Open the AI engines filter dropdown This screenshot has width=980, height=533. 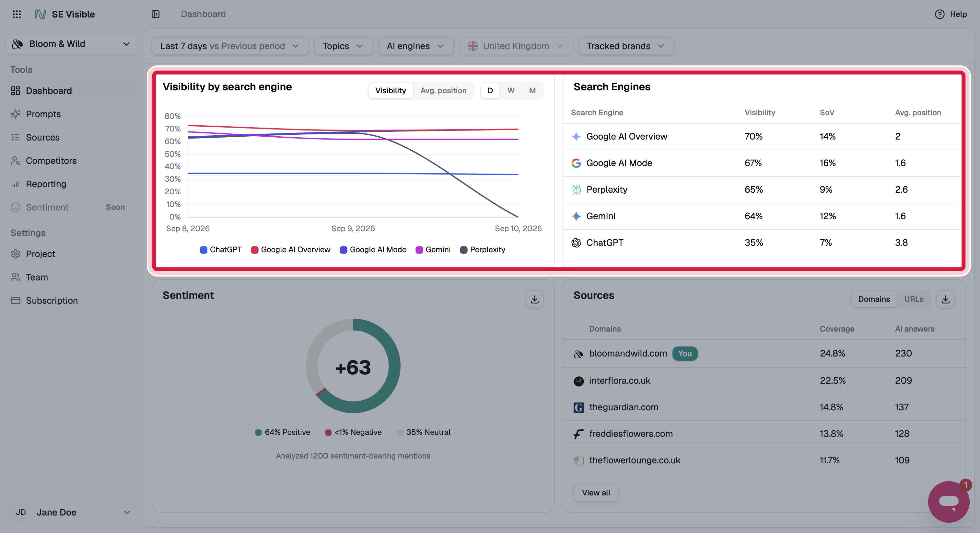click(x=416, y=46)
